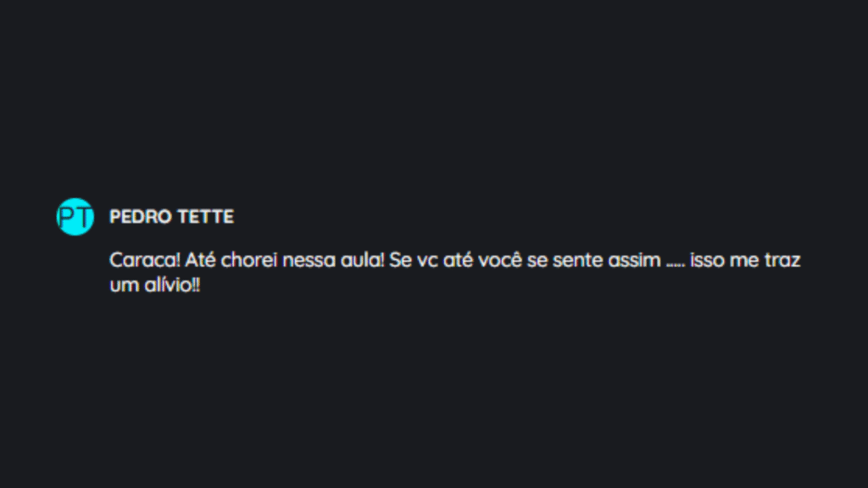
Task: Click the first name "PEDRO" in the header
Action: click(x=140, y=217)
